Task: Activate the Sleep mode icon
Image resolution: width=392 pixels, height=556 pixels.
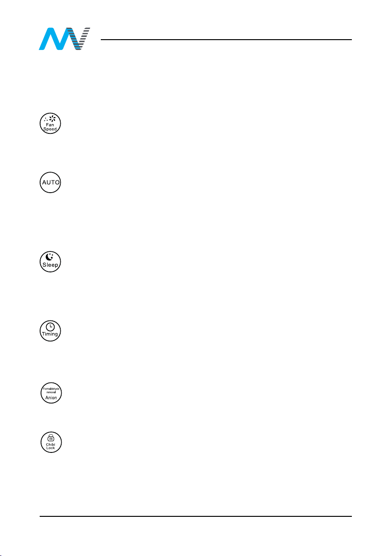Action: (x=50, y=262)
